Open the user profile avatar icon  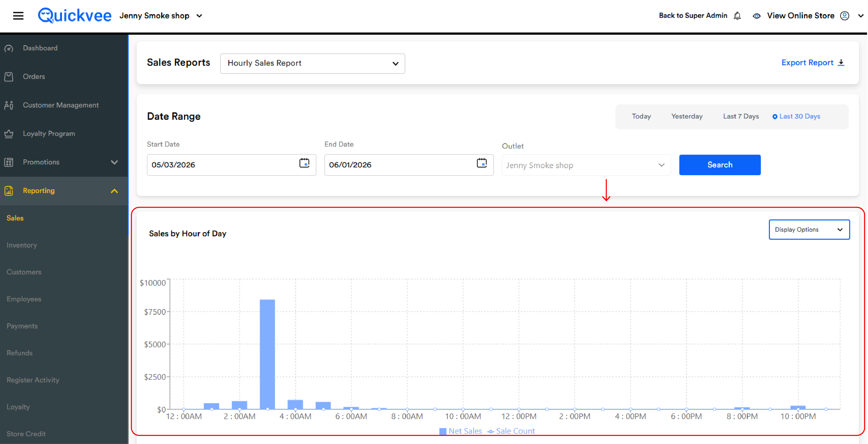tap(844, 16)
